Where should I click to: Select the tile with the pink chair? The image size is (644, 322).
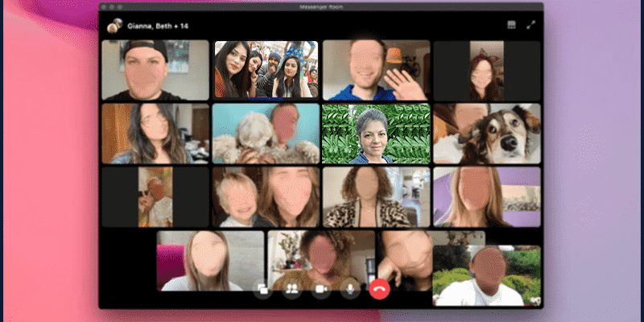[210, 261]
